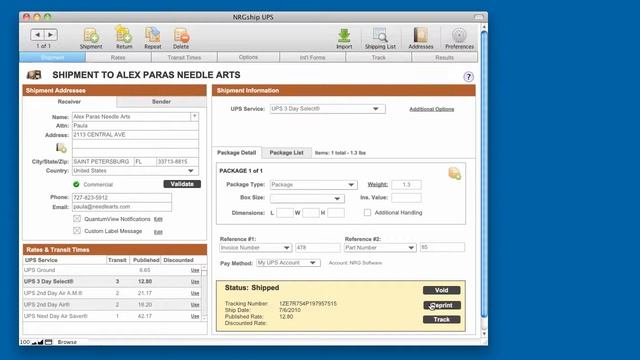Viewport: 640px width, 360px height.
Task: Open the Reference #2 type dropdown
Action: pyautogui.click(x=380, y=248)
